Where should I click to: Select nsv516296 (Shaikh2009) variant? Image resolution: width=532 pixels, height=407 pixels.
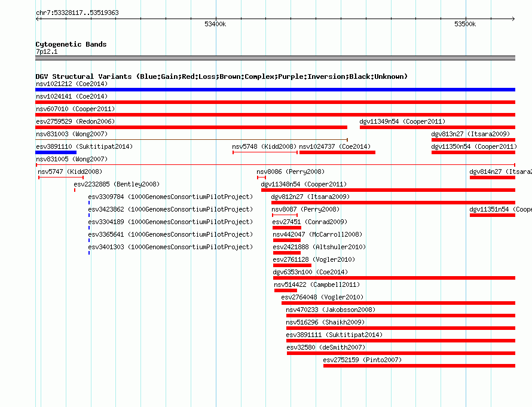point(325,322)
